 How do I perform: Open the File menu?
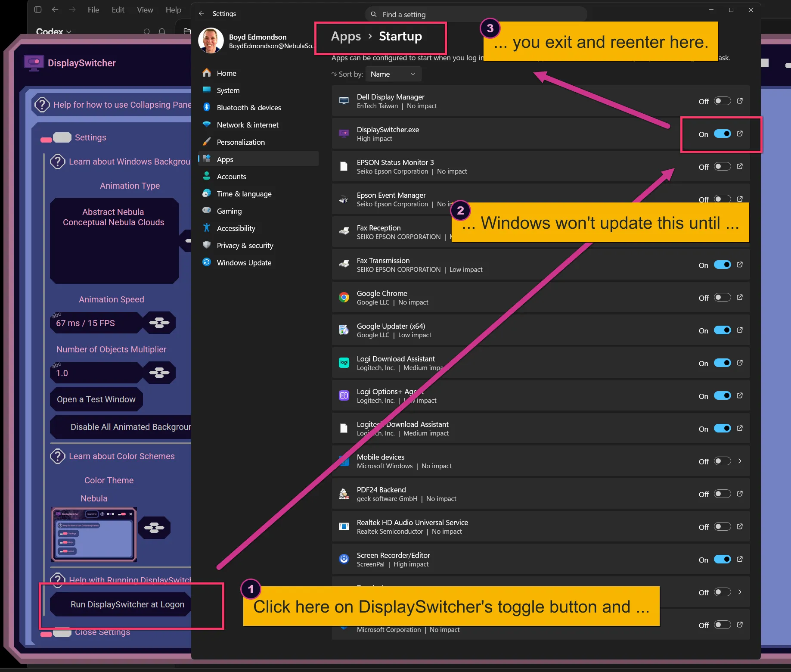click(x=93, y=9)
